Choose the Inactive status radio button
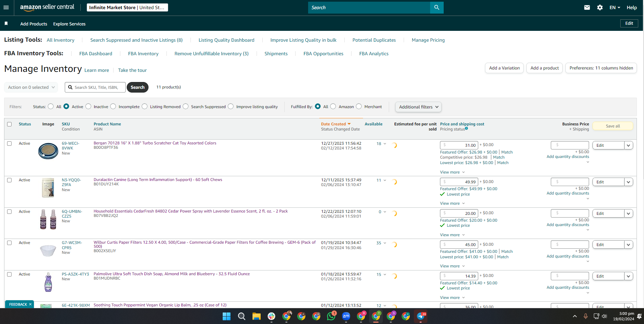Viewport: 644px width, 324px height. pos(88,106)
